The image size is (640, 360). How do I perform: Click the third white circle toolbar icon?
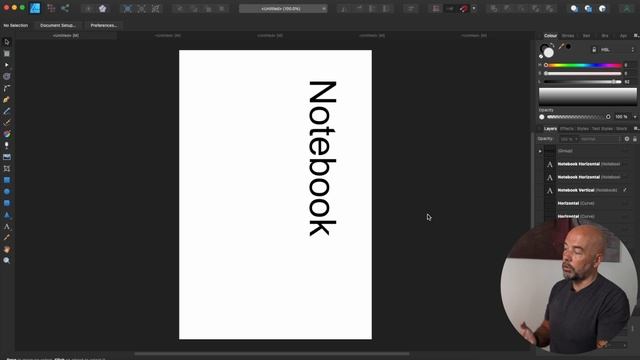602,9
